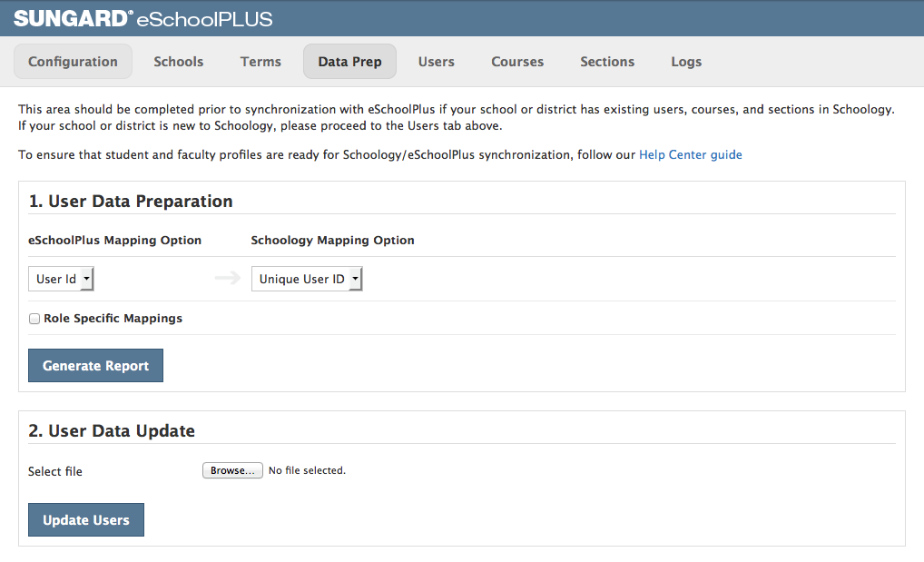This screenshot has width=924, height=562.
Task: Open the Courses tab
Action: (x=517, y=62)
